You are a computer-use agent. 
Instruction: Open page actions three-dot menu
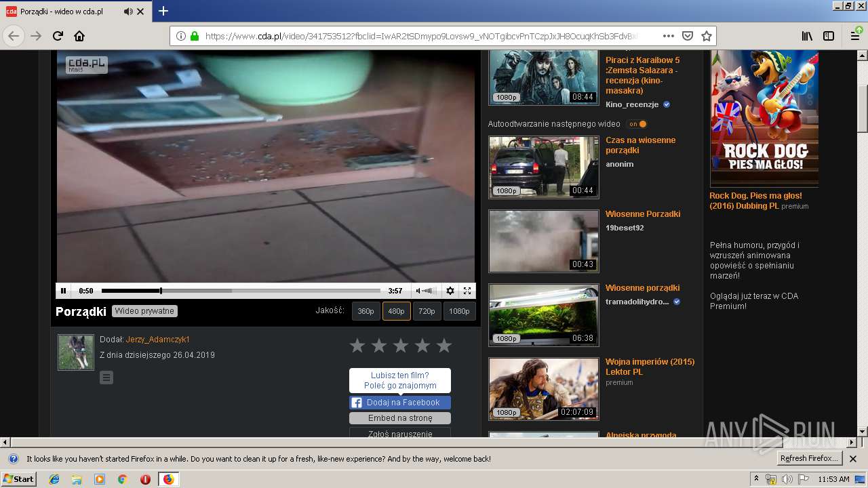point(669,36)
